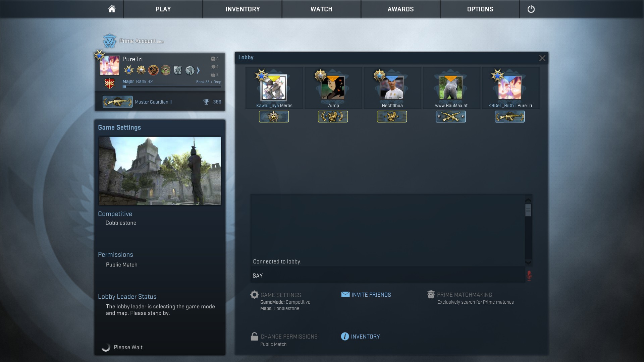The height and width of the screenshot is (362, 644).
Task: Click the Game Settings gear icon
Action: [255, 295]
